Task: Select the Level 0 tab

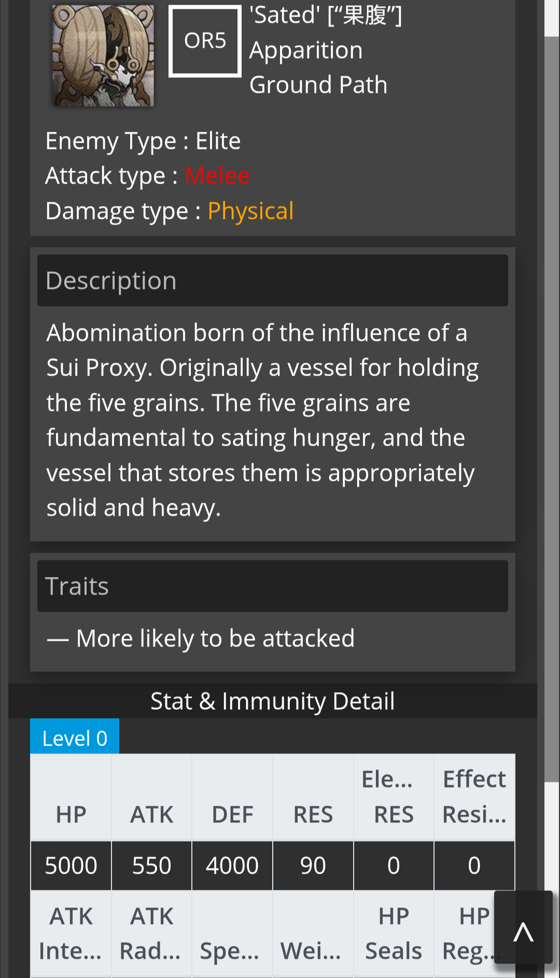Action: click(x=75, y=736)
